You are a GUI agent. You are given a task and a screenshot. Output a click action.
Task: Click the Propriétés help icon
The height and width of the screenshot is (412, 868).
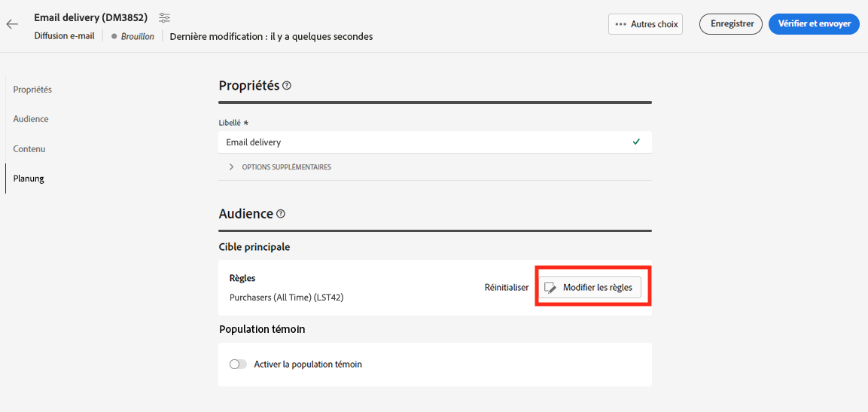point(287,86)
